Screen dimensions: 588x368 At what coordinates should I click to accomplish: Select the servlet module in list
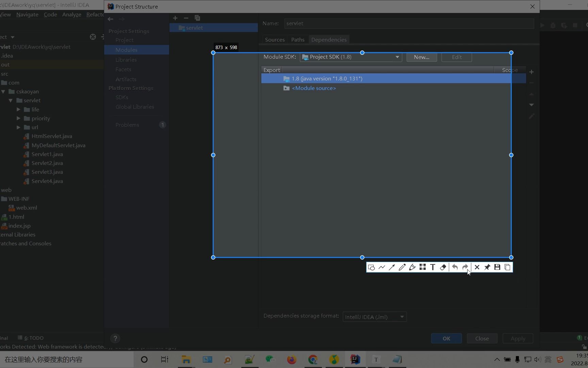point(214,28)
